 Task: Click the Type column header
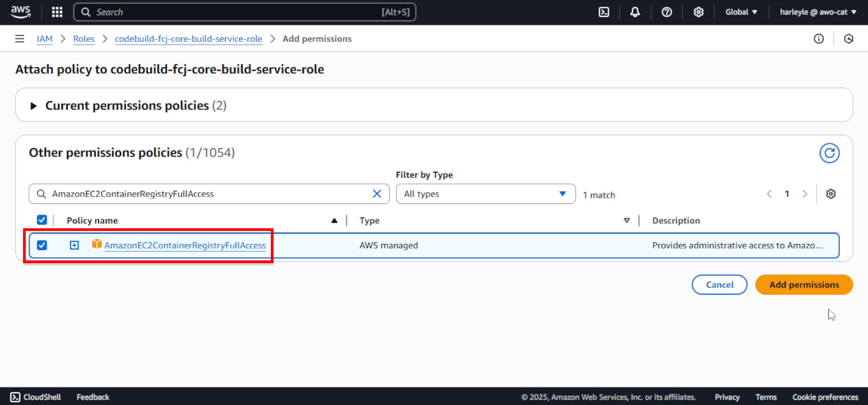tap(369, 221)
